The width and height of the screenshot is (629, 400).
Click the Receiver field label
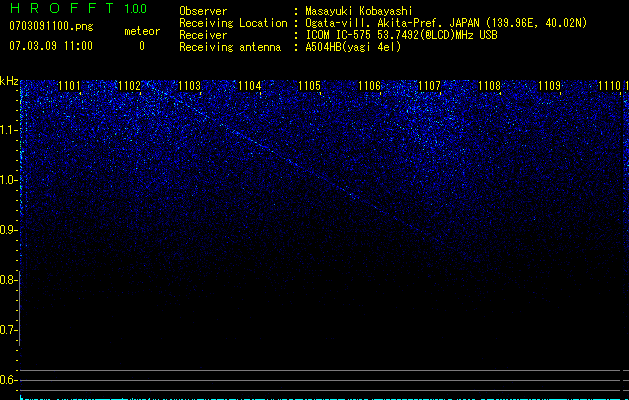[203, 35]
